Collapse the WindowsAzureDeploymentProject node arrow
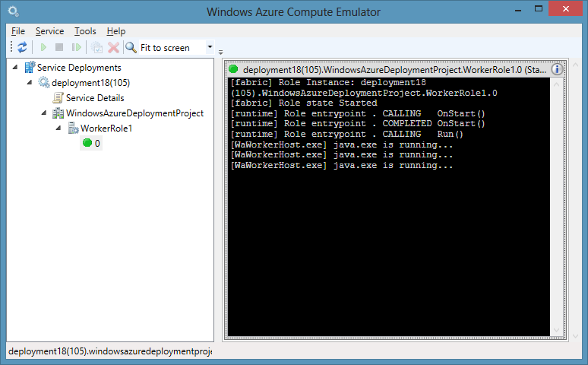Image resolution: width=588 pixels, height=365 pixels. (45, 113)
